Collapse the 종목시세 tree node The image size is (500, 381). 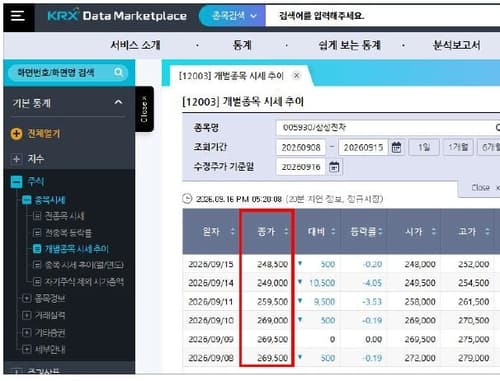[x=26, y=200]
